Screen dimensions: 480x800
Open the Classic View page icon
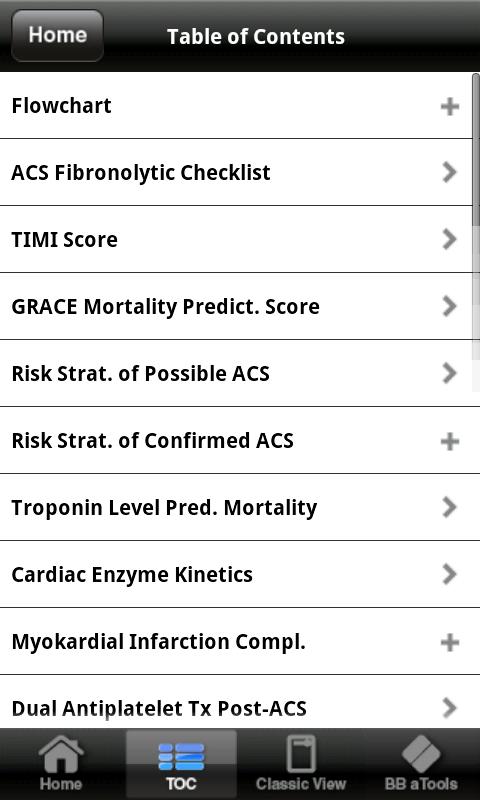coord(301,754)
